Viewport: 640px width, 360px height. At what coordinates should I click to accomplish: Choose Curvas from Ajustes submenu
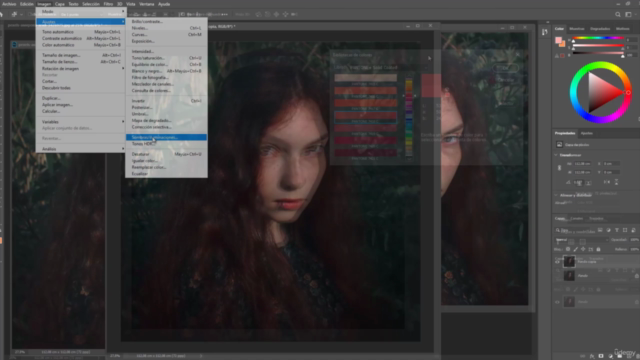[x=167, y=35]
